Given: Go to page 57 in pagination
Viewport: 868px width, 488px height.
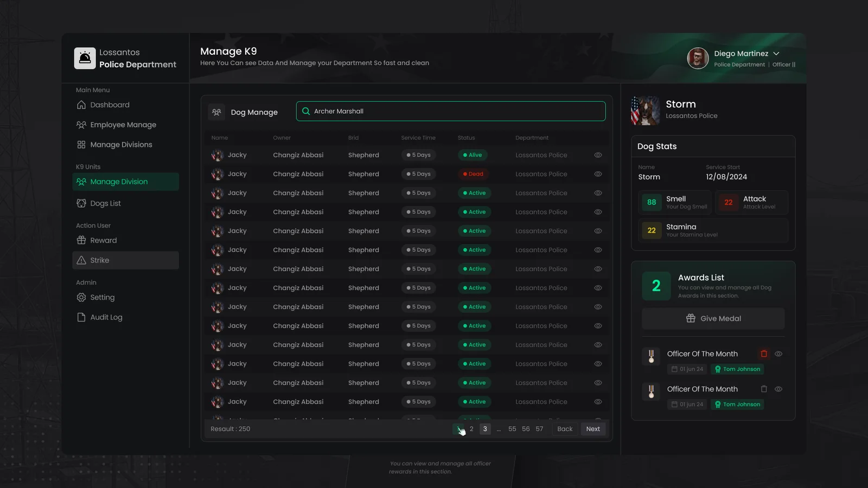Looking at the screenshot, I should [539, 429].
